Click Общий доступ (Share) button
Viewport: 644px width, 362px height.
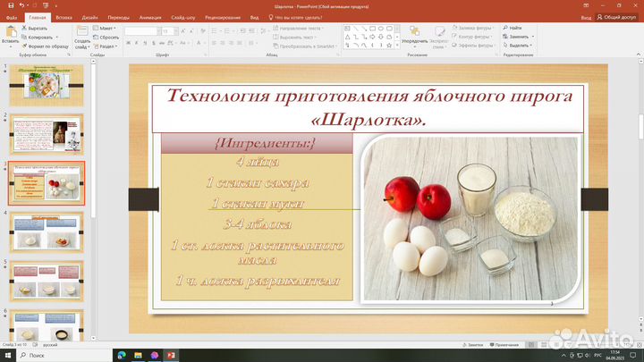(x=616, y=17)
